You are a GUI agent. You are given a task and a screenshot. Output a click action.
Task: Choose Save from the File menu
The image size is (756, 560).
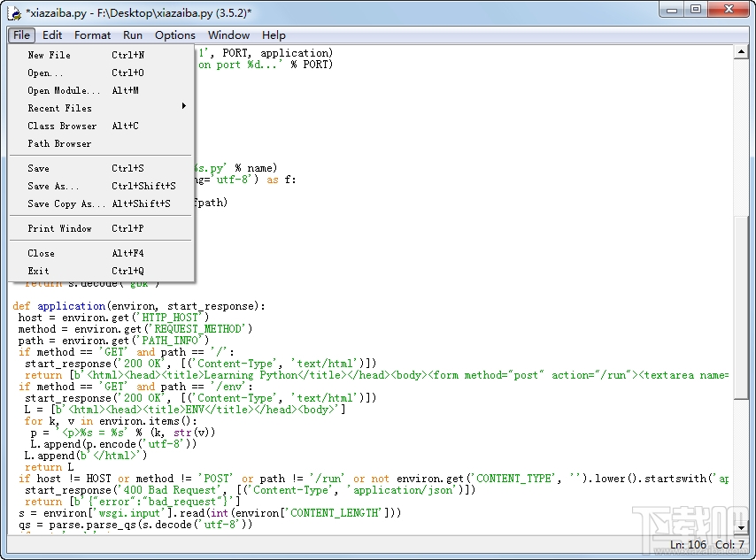click(x=101, y=168)
